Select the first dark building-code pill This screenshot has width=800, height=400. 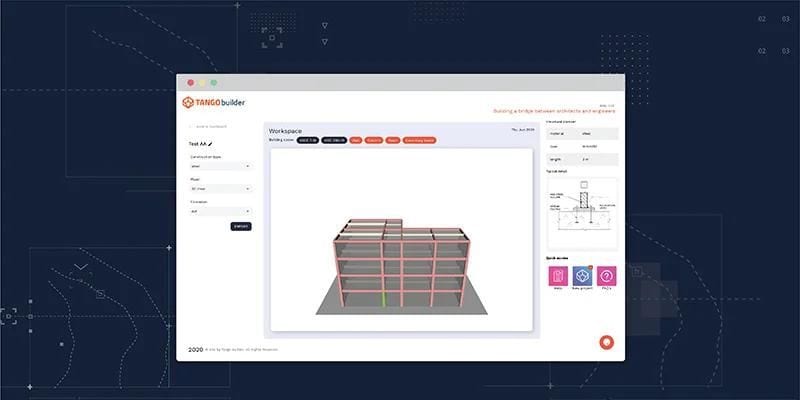coord(308,140)
